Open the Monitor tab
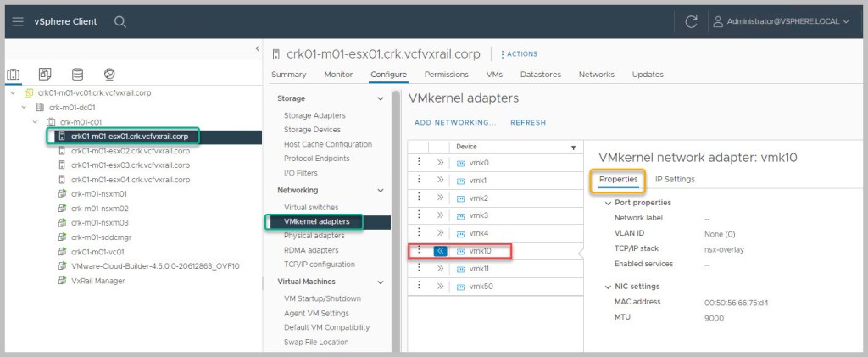The width and height of the screenshot is (868, 357). tap(338, 75)
